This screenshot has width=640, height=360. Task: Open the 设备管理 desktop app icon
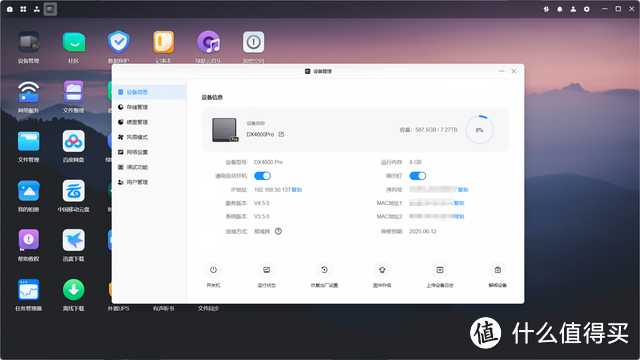[29, 42]
